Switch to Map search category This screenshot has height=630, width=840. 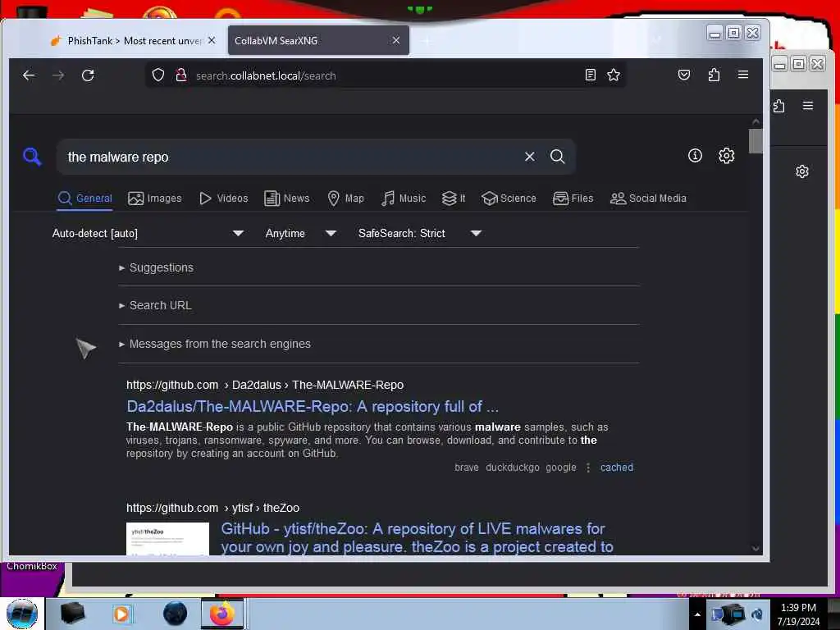click(x=345, y=199)
